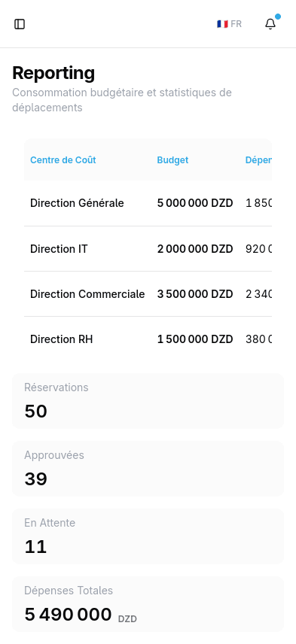Screen dimensions: 296x644
Task: Select the Direction Générale row
Action: [x=148, y=203]
